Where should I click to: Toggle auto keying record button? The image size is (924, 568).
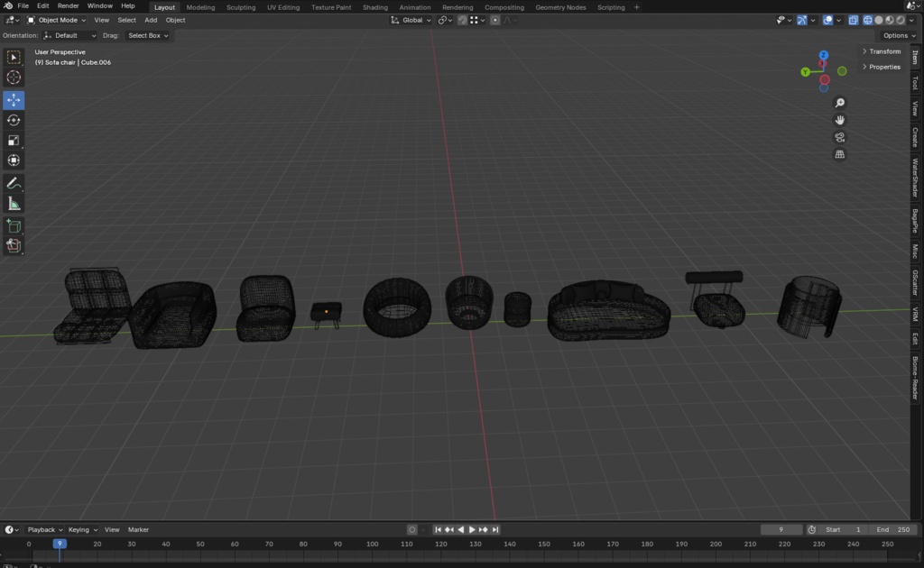click(411, 530)
